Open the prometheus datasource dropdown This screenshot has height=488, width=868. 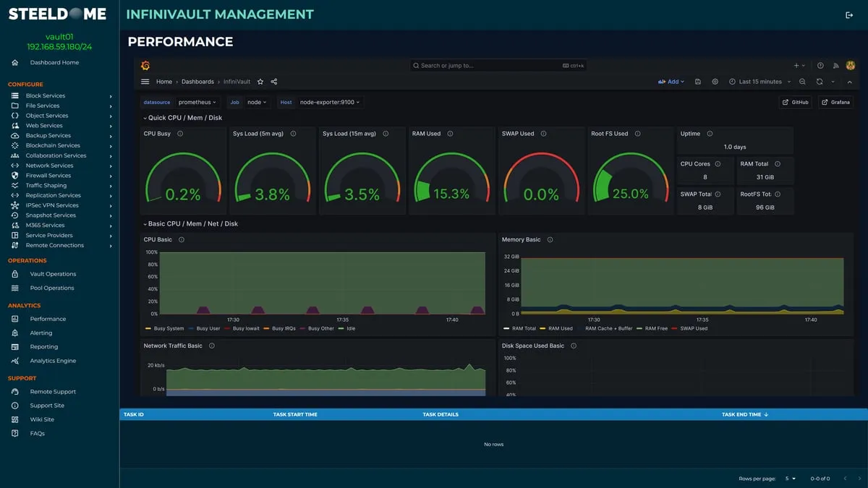[197, 102]
